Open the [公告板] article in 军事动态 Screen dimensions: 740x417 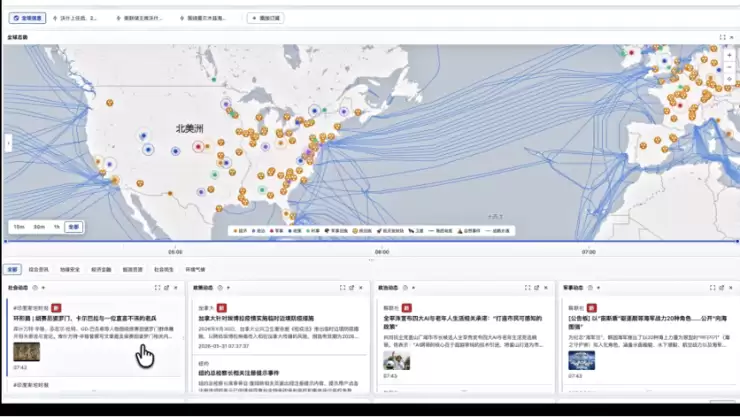point(649,322)
